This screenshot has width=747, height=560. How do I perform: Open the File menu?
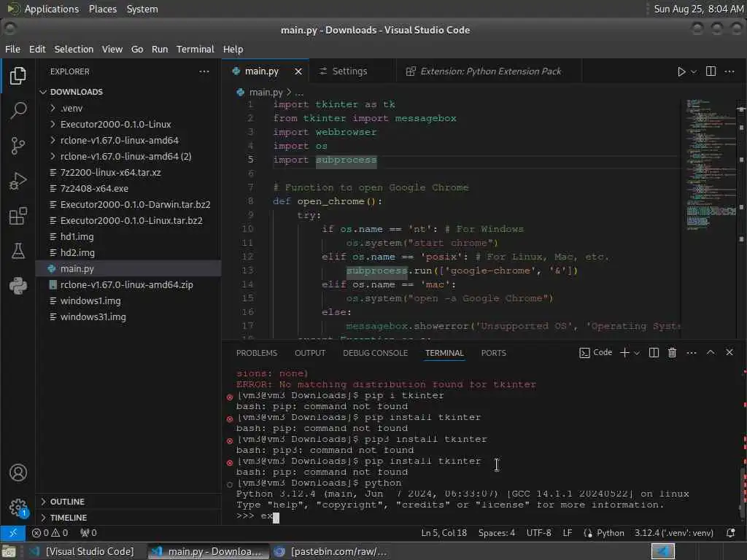coord(13,49)
